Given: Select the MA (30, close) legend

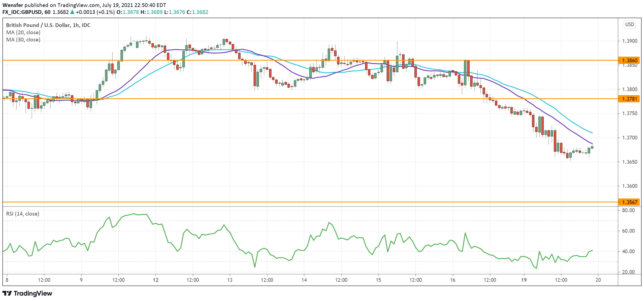Looking at the screenshot, I should pyautogui.click(x=23, y=40).
